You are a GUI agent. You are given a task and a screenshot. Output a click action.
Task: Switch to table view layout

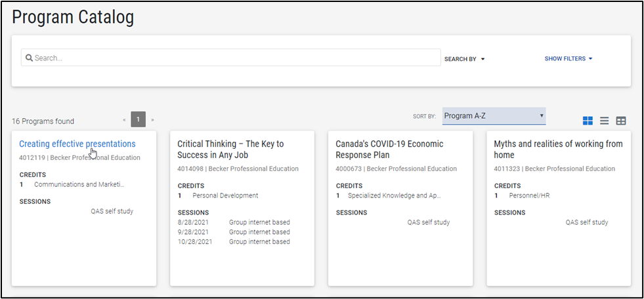tap(621, 121)
